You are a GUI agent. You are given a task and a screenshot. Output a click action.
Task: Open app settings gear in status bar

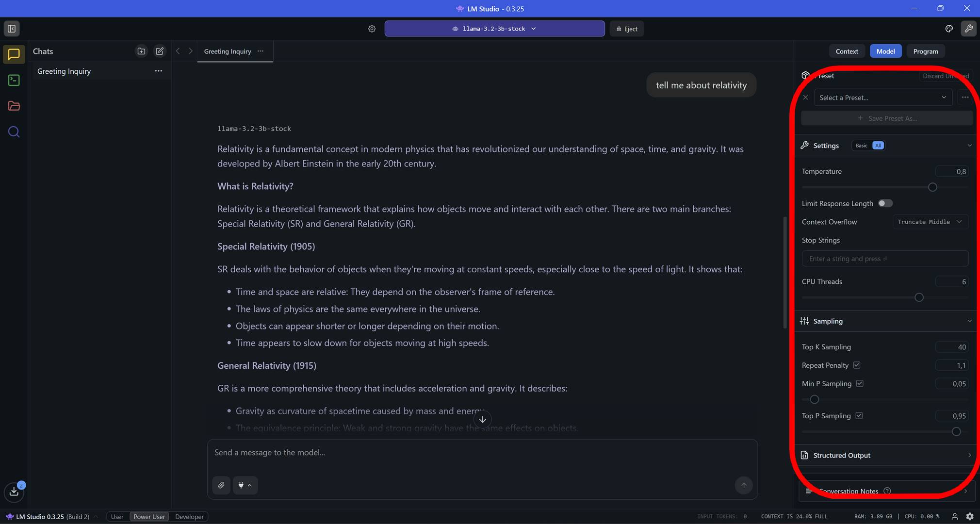tap(970, 516)
